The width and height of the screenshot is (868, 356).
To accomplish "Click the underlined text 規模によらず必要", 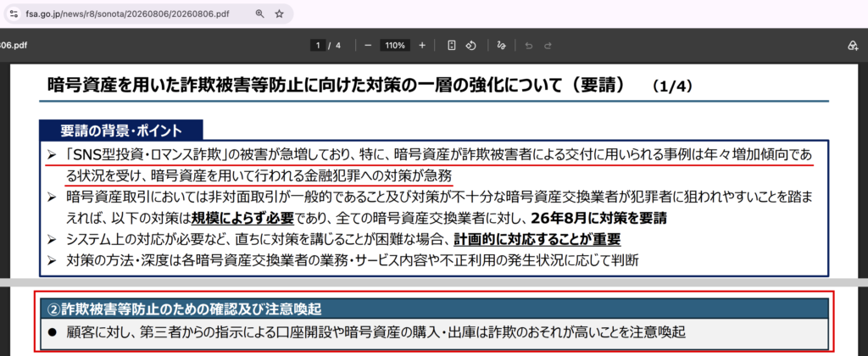I will pos(242,218).
